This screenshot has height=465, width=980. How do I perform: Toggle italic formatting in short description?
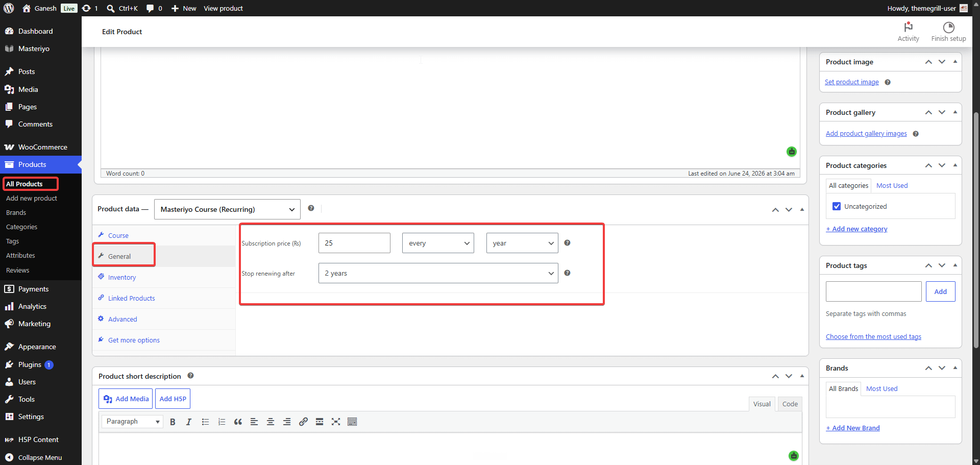(189, 422)
